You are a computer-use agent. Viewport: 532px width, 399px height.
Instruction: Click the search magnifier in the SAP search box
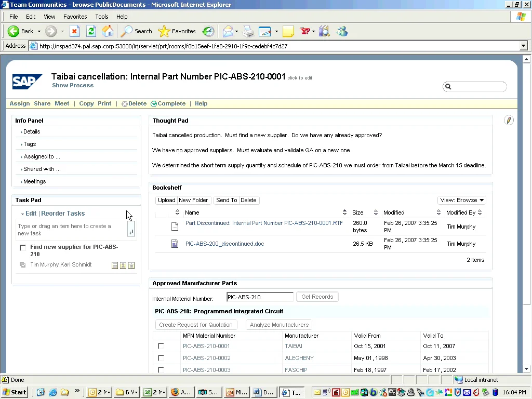click(448, 87)
